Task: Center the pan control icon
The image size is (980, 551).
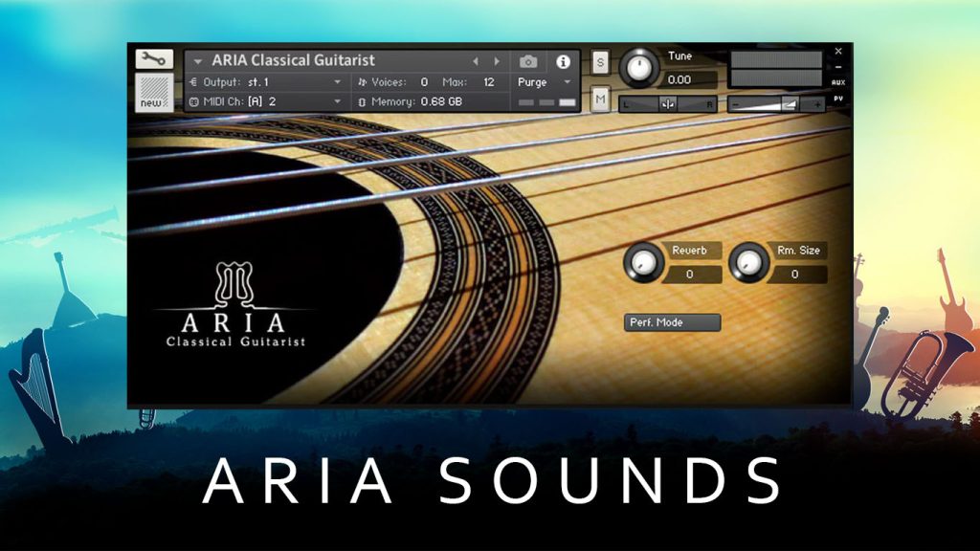Action: point(667,104)
